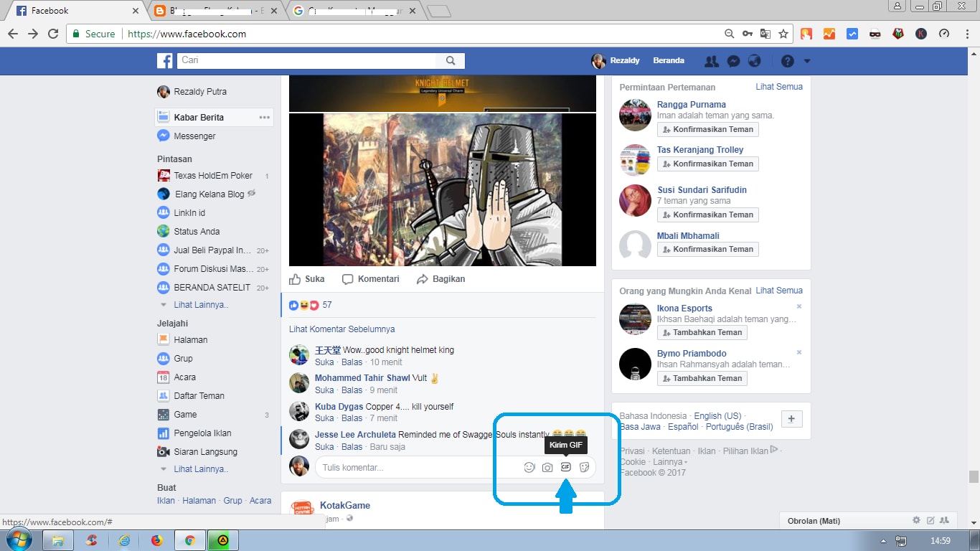Add Bymo Priambodo as a friend
Screen dimensions: 980x551
702,379
